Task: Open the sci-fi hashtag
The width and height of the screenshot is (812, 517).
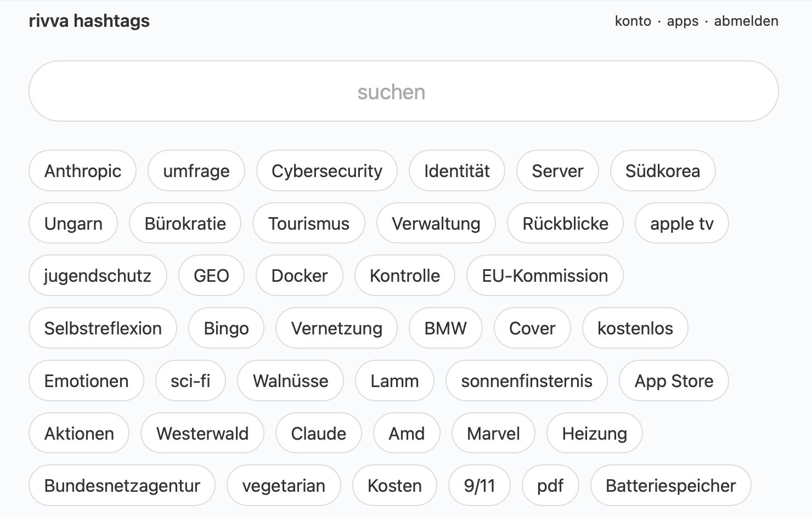Action: (190, 380)
